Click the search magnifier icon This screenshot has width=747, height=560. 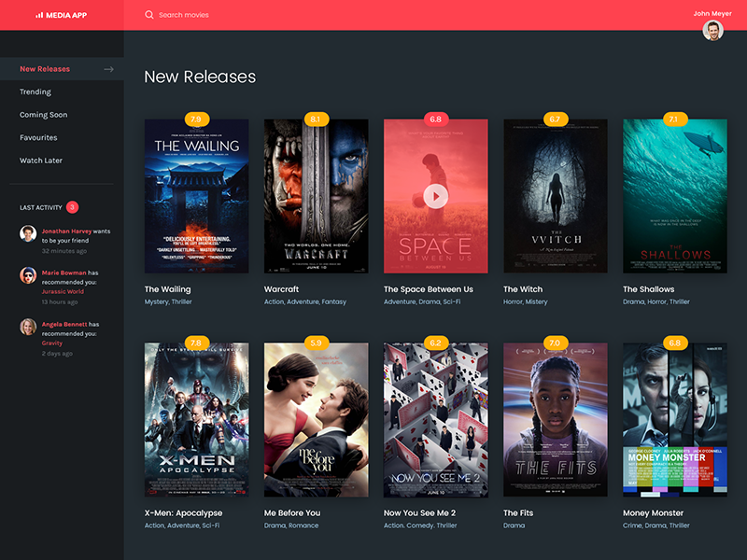click(x=149, y=14)
